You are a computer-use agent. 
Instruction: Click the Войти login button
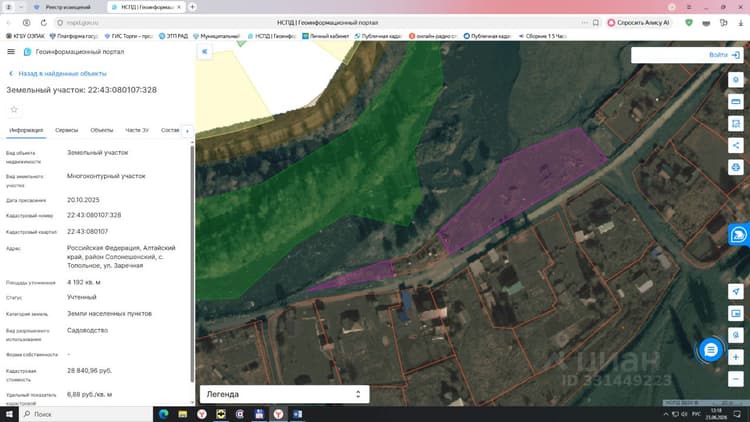tap(724, 55)
